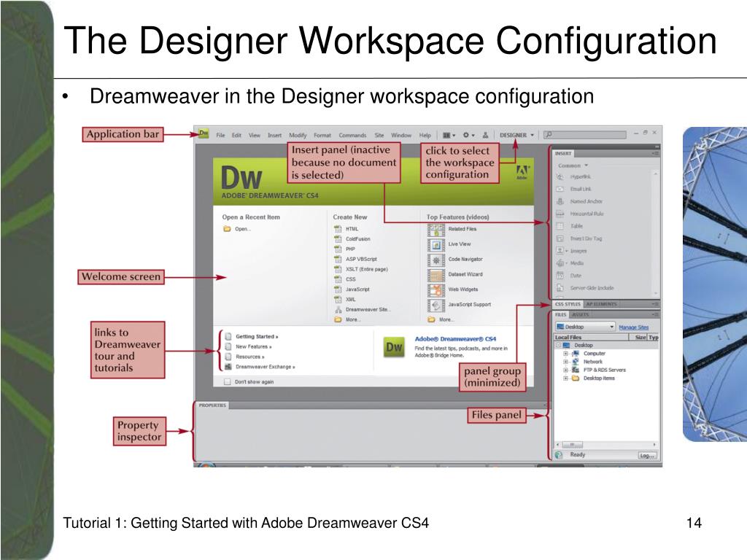Click the Horizontal Rule icon in Insert panel
Screen dimensions: 747x560
560,214
